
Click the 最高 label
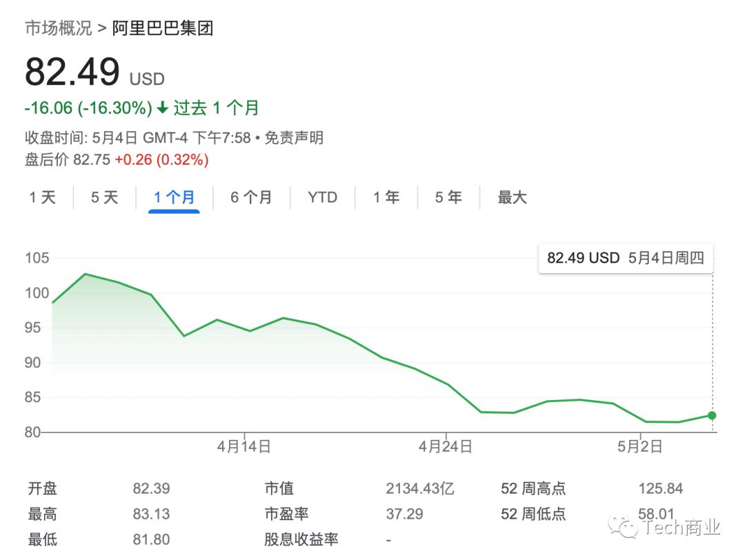[x=42, y=514]
